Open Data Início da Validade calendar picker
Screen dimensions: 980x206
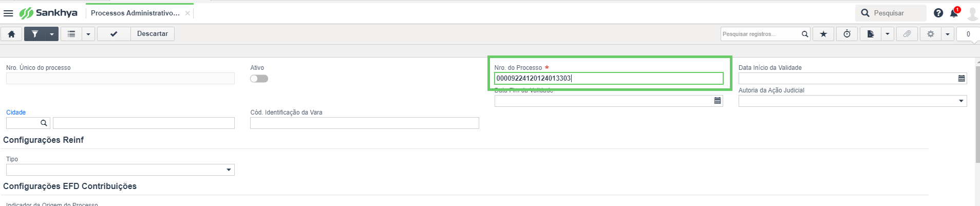[x=962, y=79]
